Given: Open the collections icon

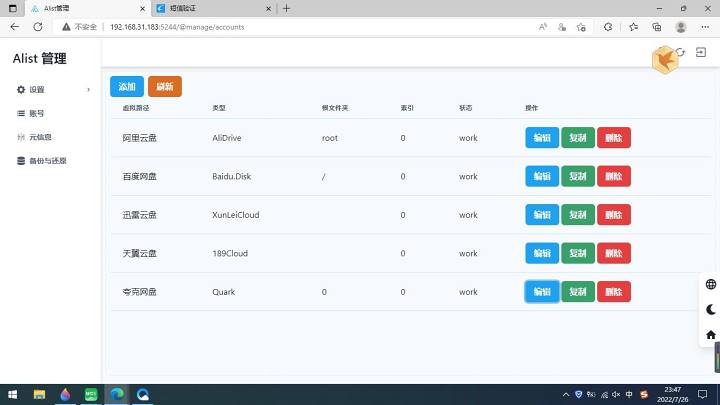Looking at the screenshot, I should [x=657, y=27].
